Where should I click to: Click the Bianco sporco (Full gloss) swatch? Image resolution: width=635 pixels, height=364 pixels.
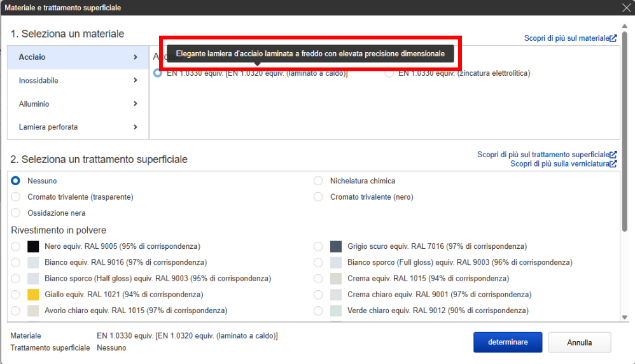(x=336, y=262)
